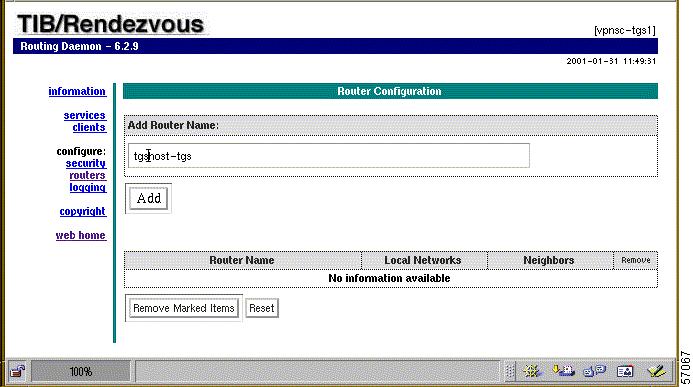Click the Add Router Name text field
The width and height of the screenshot is (693, 387).
(x=329, y=156)
